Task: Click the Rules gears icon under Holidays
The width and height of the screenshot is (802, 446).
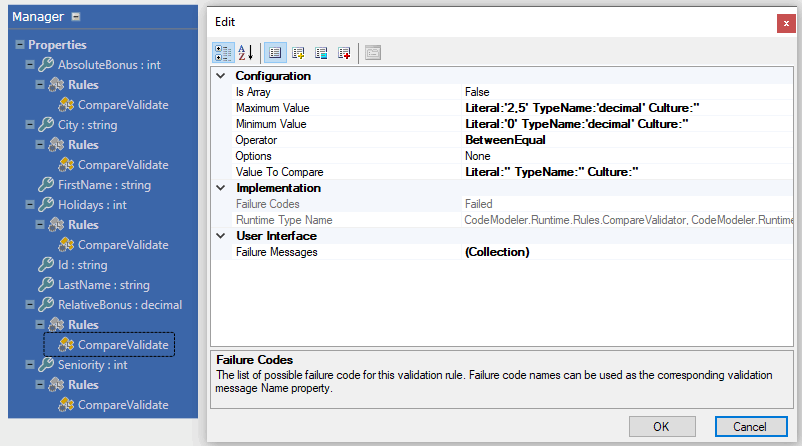Action: (x=56, y=225)
